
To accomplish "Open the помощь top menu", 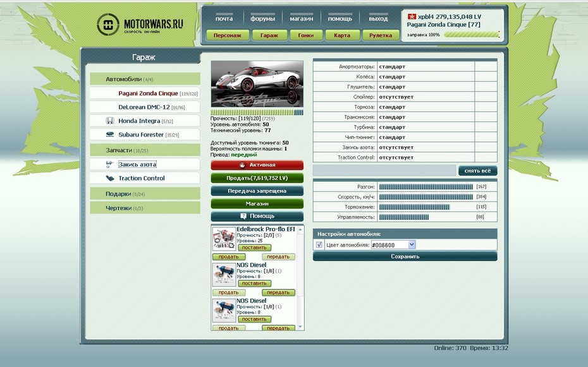I will tap(340, 18).
